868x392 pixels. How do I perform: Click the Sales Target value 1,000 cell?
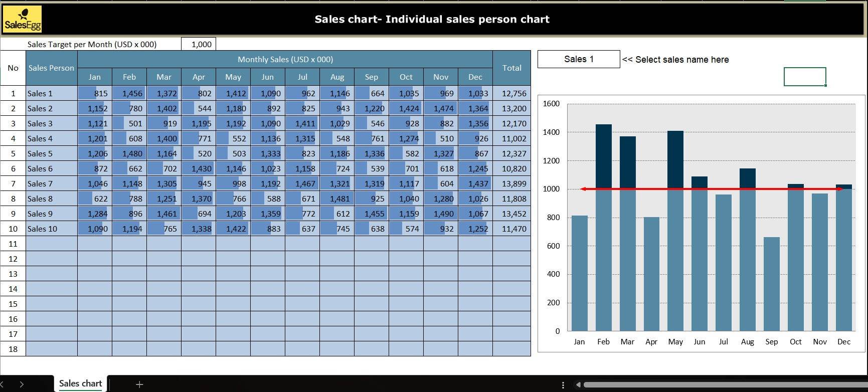[199, 44]
